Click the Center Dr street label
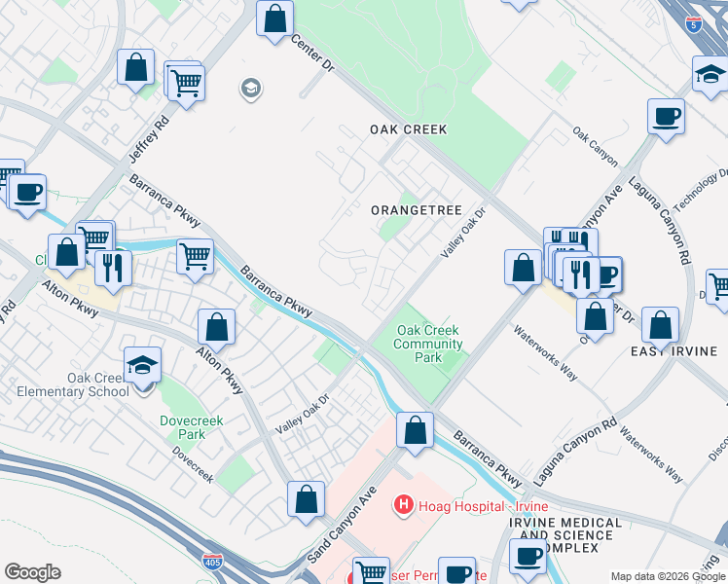The width and height of the screenshot is (728, 584). pos(312,53)
